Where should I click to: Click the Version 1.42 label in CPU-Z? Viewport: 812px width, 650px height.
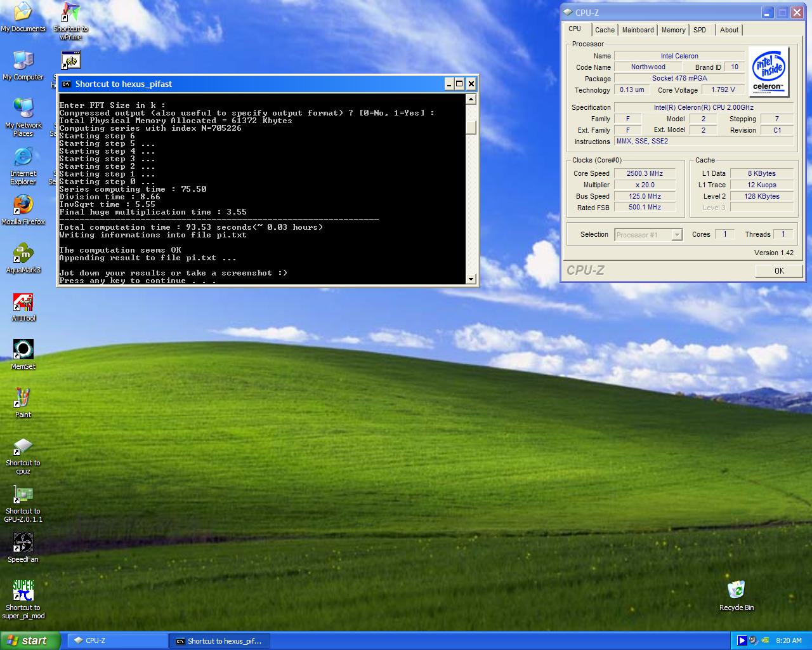pyautogui.click(x=773, y=253)
